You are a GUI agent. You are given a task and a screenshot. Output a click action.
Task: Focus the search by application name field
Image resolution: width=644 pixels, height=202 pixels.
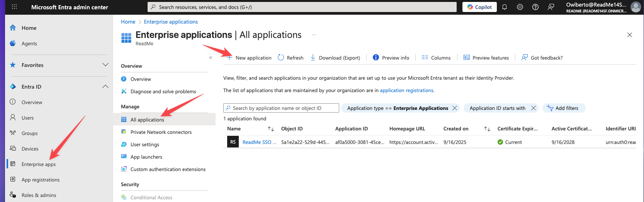pyautogui.click(x=281, y=108)
